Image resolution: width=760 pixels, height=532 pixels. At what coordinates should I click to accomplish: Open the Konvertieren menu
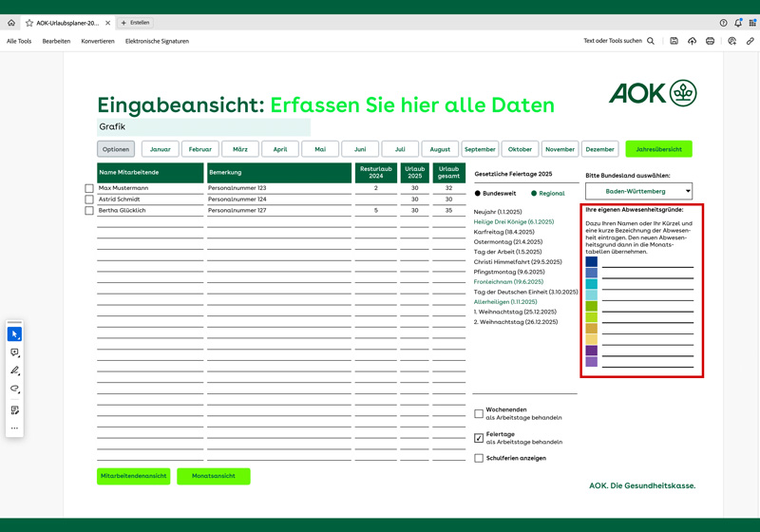pos(98,41)
